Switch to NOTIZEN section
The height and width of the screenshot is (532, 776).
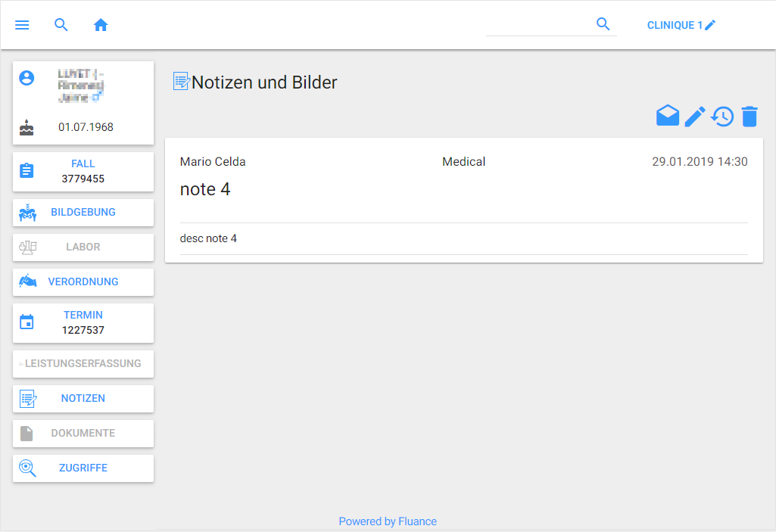pyautogui.click(x=83, y=399)
